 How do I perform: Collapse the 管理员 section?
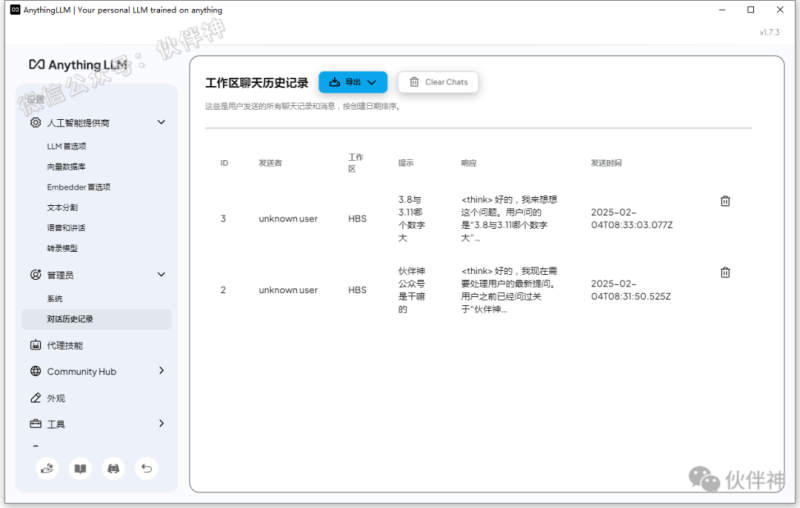[161, 274]
